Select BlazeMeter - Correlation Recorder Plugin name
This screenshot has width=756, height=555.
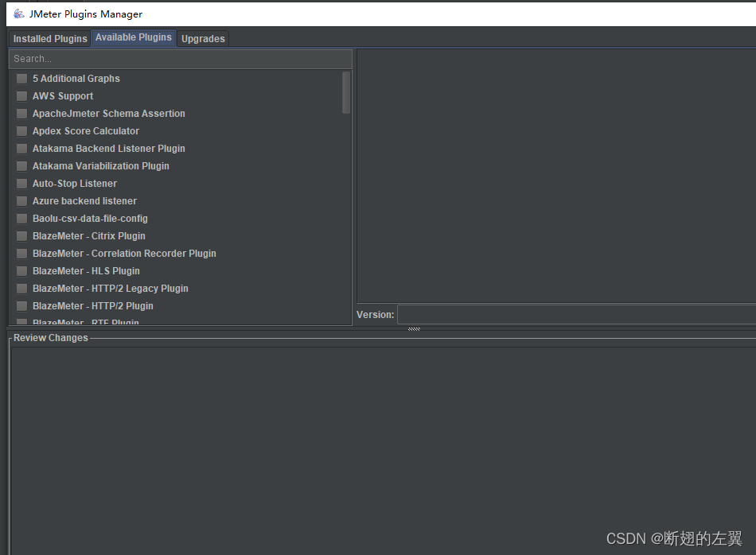pyautogui.click(x=124, y=254)
